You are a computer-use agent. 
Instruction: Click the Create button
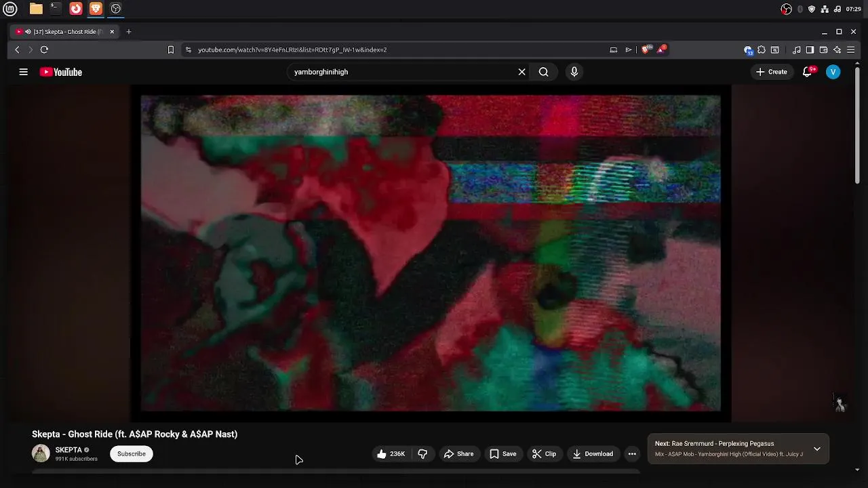click(x=772, y=72)
